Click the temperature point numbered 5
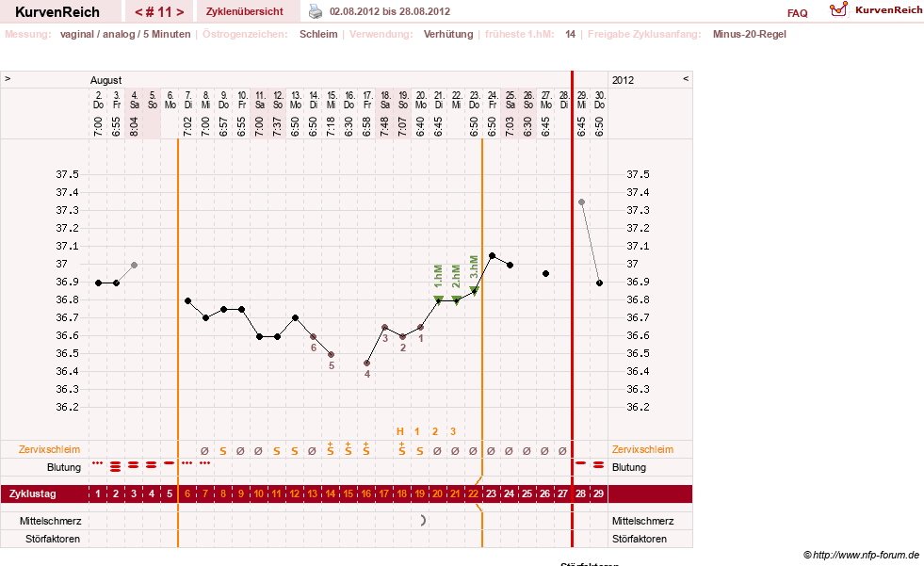Viewport: 924px width, 566px height. click(x=332, y=354)
